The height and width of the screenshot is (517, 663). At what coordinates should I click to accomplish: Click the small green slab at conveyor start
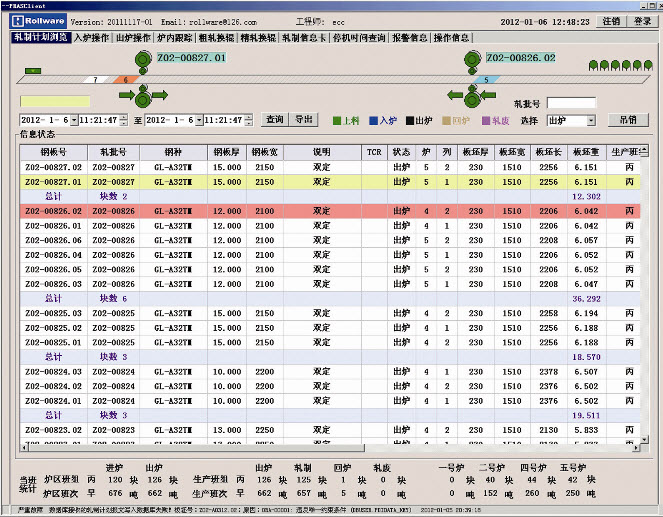(33, 70)
